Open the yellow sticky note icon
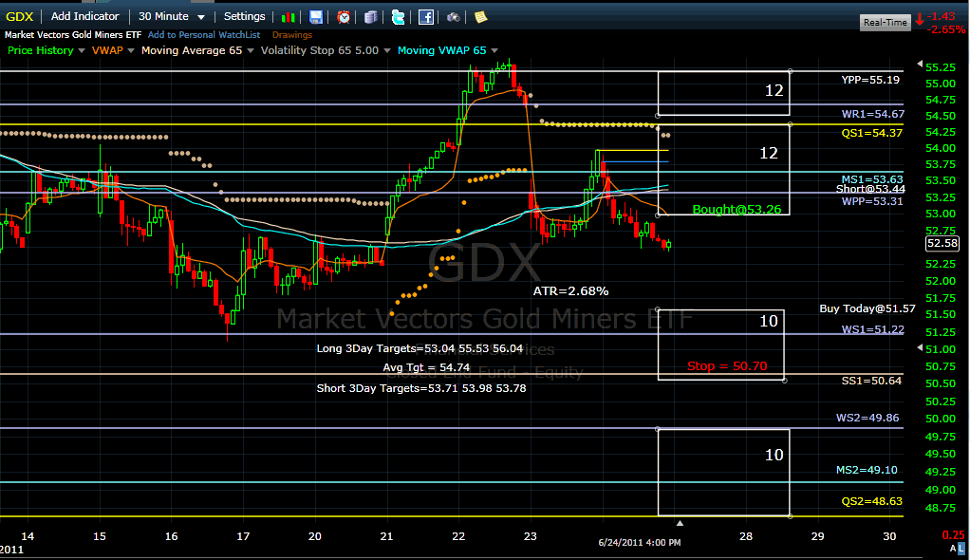The height and width of the screenshot is (560, 970). [480, 17]
